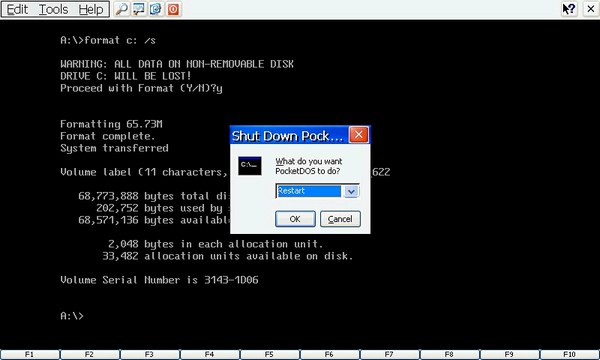Click the 'Format complete.' text line

click(108, 136)
